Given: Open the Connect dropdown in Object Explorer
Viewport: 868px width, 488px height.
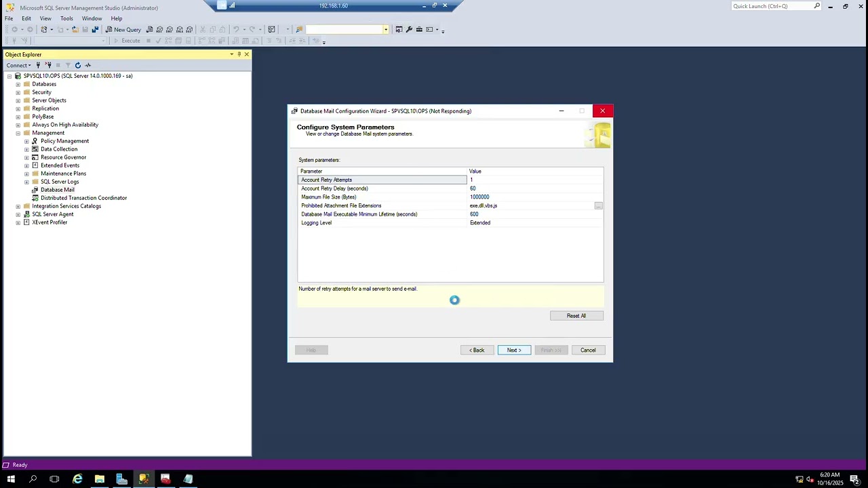Looking at the screenshot, I should pyautogui.click(x=18, y=66).
